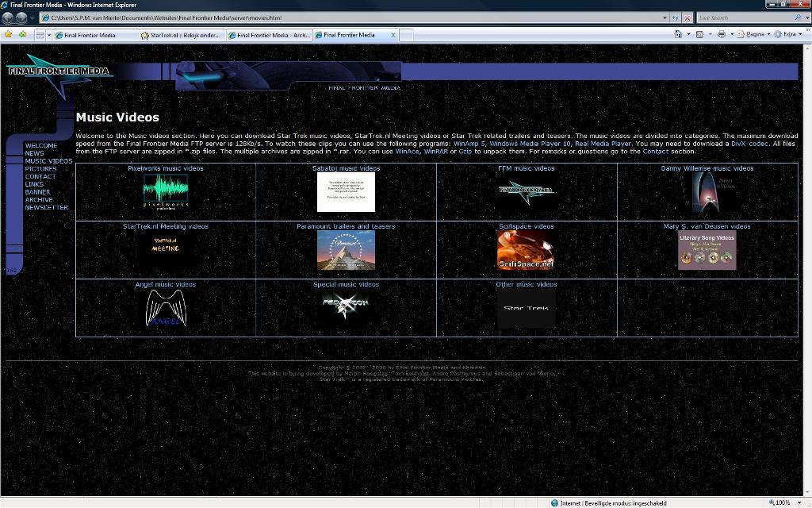Switch to the first Final Frontier Media tab
812x508 pixels.
[95, 35]
